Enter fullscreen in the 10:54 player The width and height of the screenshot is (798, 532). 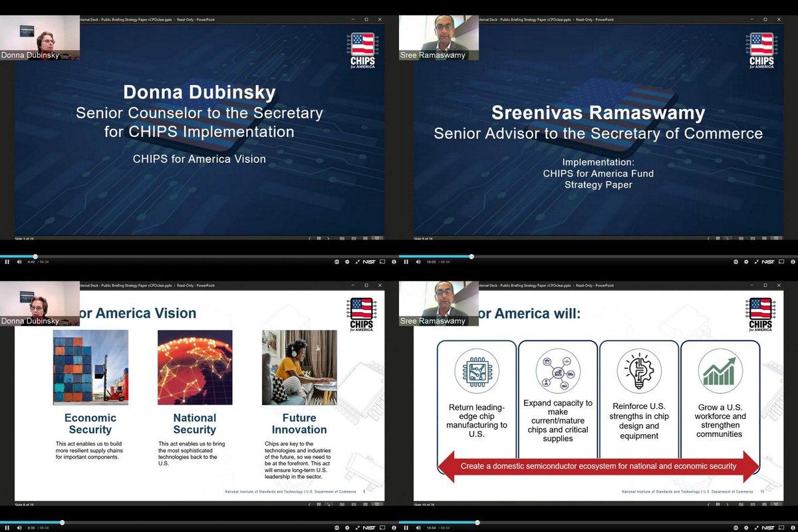[756, 528]
